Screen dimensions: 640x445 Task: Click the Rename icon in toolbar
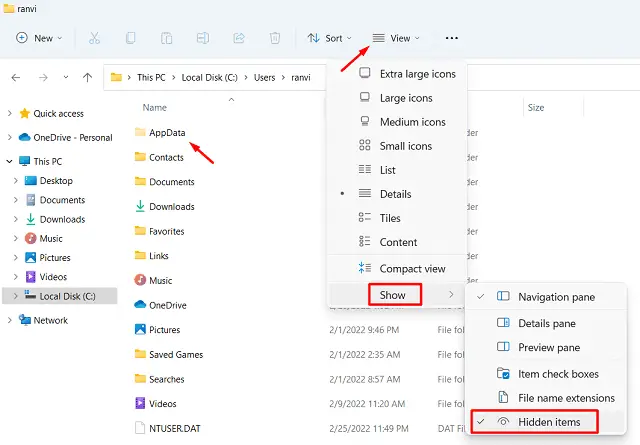[203, 38]
